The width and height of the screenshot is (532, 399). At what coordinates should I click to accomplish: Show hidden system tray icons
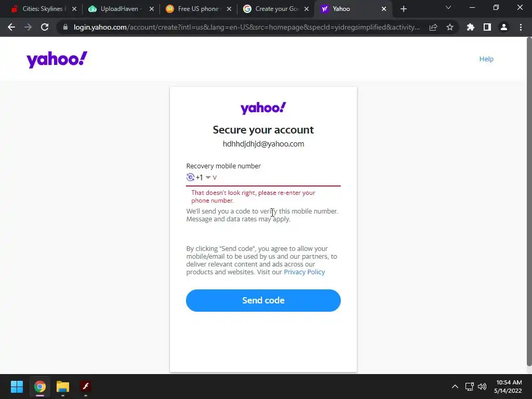455,387
